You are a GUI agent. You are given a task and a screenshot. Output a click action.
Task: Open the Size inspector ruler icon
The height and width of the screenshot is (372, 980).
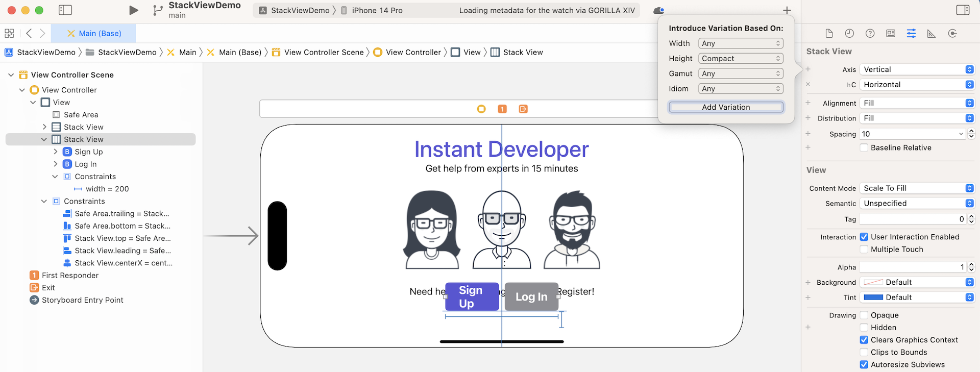(932, 34)
